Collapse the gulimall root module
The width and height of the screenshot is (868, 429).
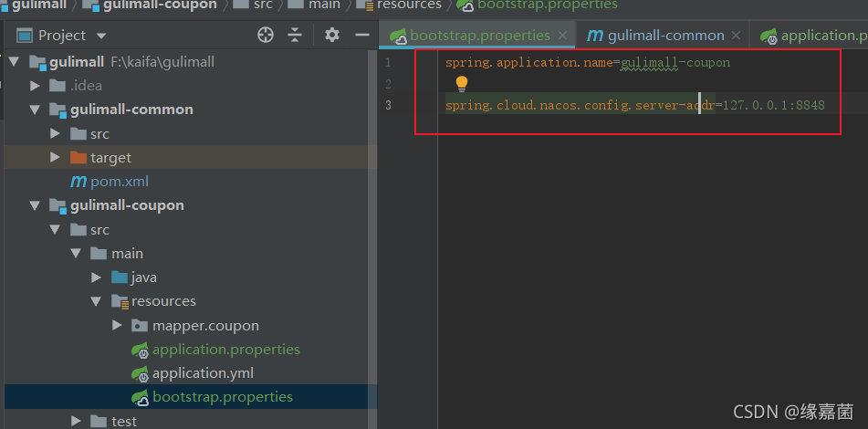(x=15, y=62)
